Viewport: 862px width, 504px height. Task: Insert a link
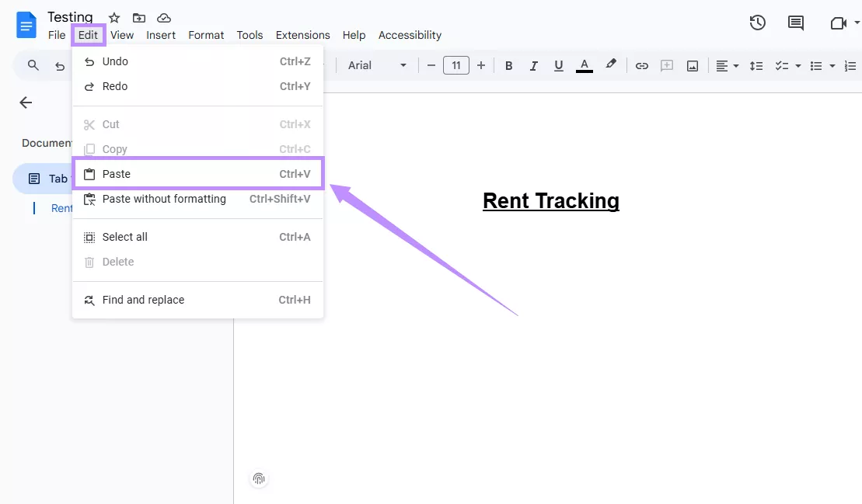[642, 65]
